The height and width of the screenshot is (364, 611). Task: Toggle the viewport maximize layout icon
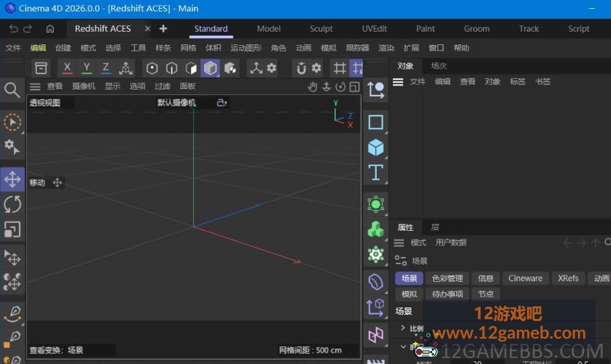[355, 87]
